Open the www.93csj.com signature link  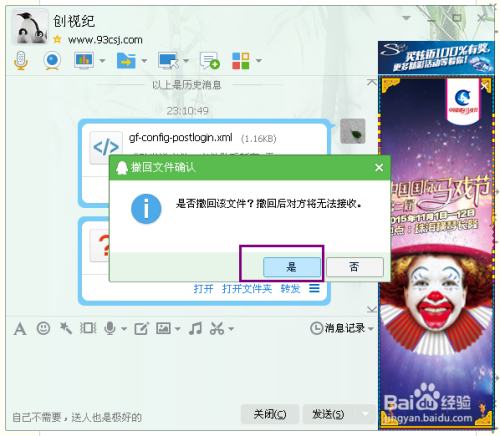pos(105,40)
